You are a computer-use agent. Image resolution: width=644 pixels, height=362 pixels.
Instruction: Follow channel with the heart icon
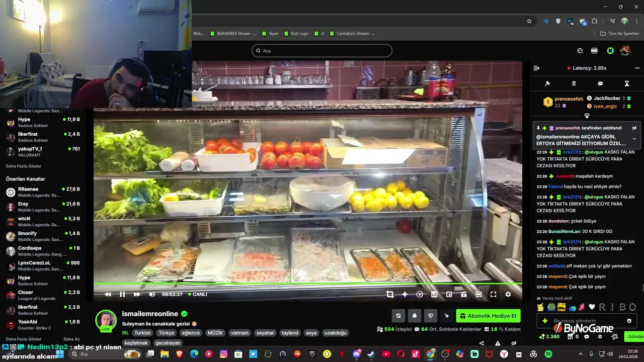click(431, 316)
